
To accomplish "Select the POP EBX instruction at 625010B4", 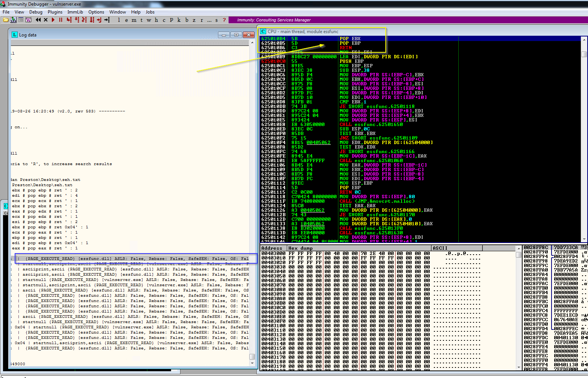I will coord(350,39).
